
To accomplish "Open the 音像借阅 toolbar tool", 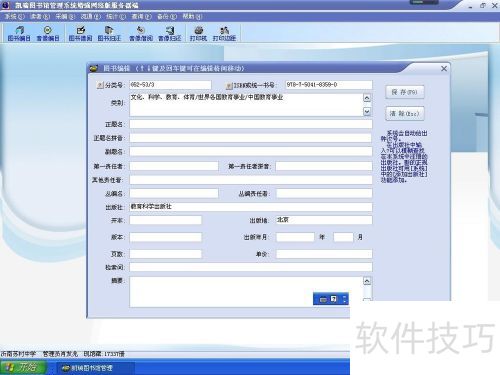I will (x=141, y=34).
